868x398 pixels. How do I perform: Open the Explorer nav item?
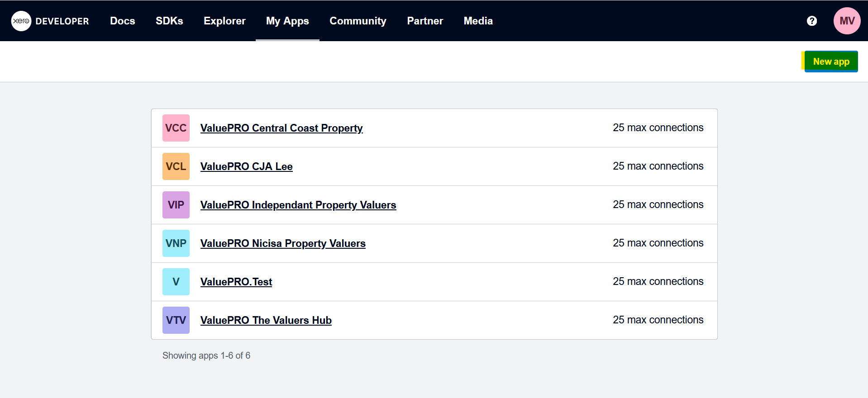tap(224, 21)
